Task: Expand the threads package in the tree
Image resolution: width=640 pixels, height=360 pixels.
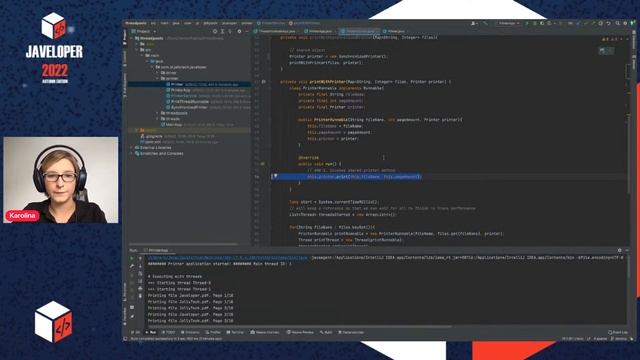Action: pos(157,119)
